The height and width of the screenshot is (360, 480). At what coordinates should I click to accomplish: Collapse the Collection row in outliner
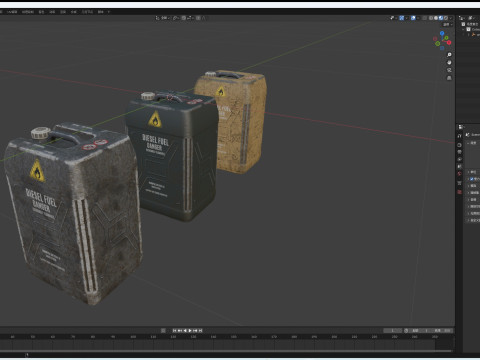click(463, 29)
